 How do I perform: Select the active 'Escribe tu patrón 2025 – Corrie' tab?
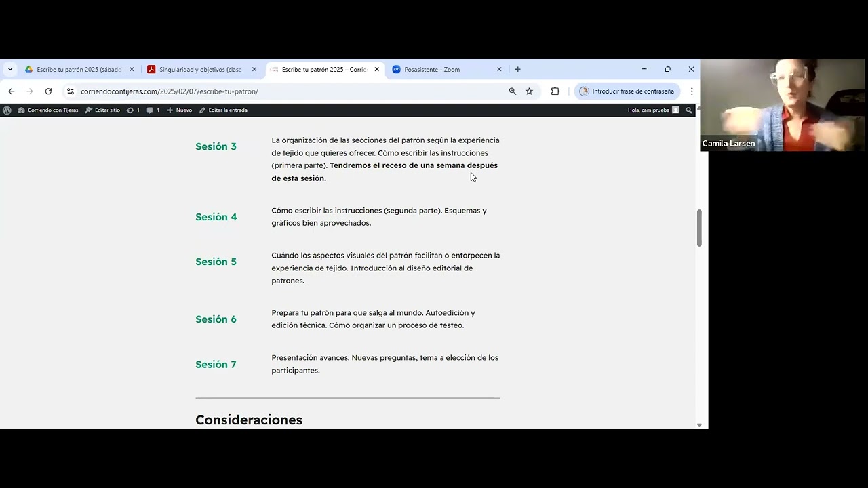click(x=324, y=69)
